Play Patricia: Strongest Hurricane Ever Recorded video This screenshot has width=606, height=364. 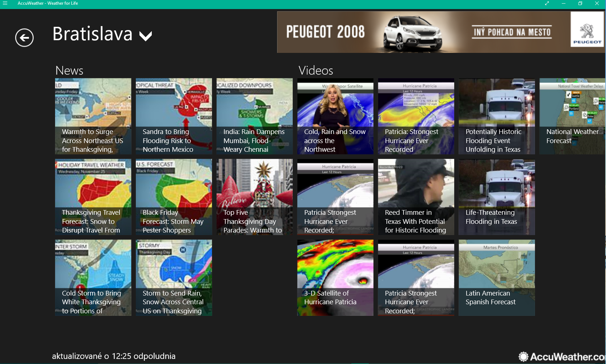416,116
